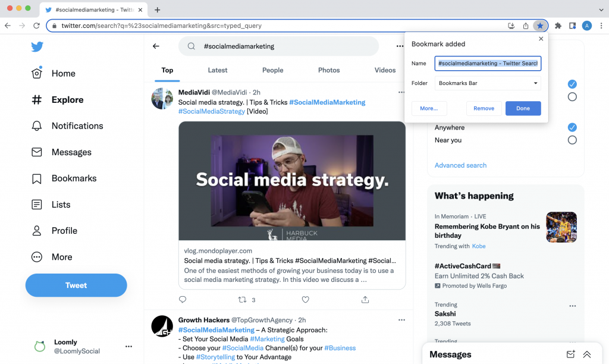
Task: Start a new message from the Messages drawer
Action: click(572, 354)
